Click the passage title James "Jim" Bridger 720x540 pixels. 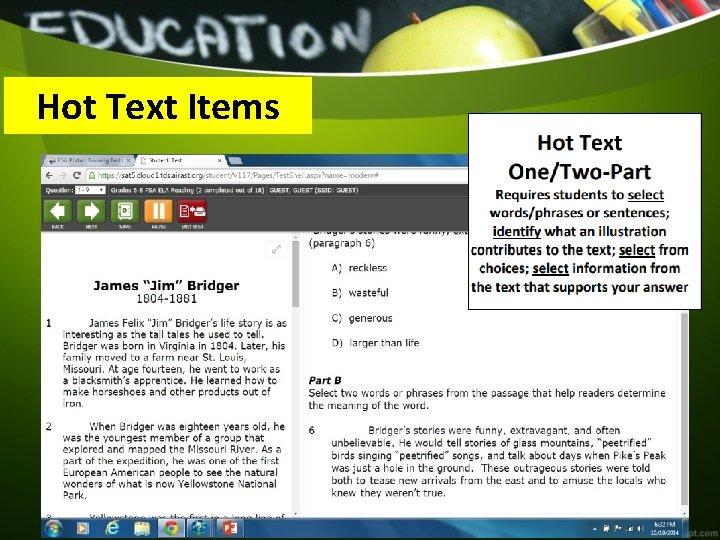[166, 286]
